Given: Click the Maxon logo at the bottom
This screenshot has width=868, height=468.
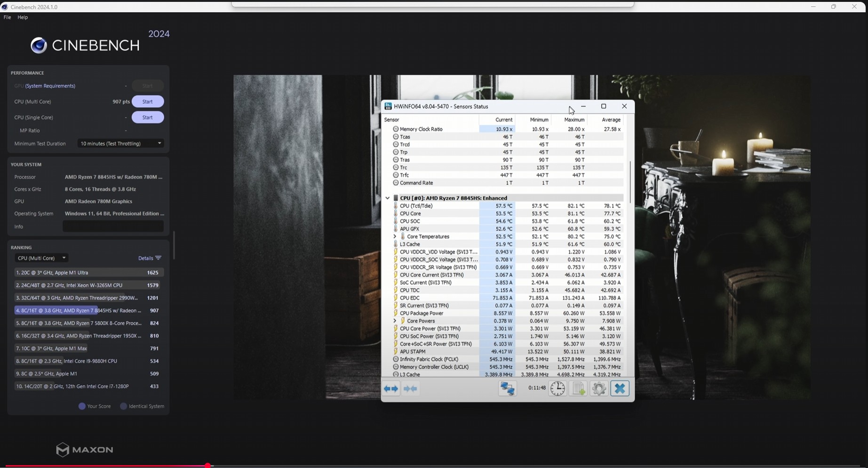Looking at the screenshot, I should click(x=85, y=450).
